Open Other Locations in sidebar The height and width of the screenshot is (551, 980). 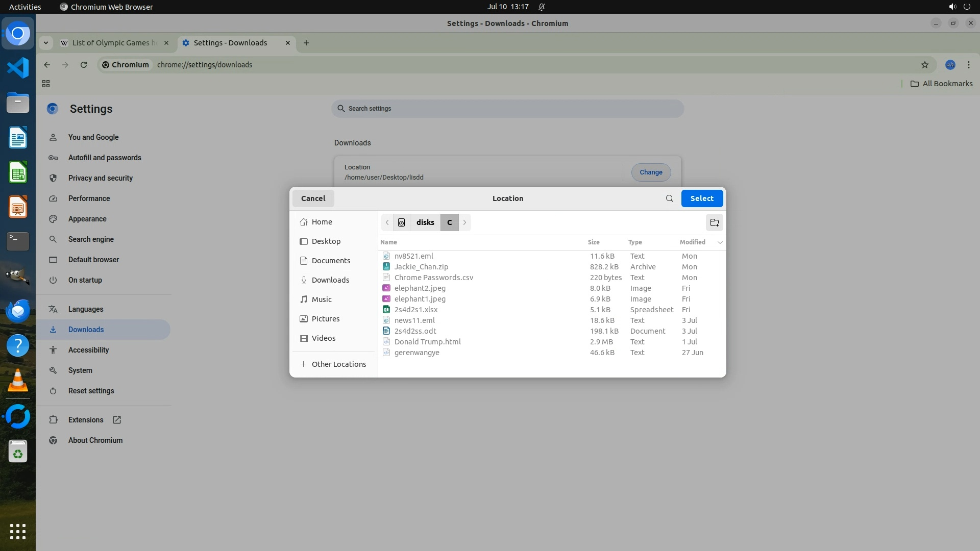point(338,364)
